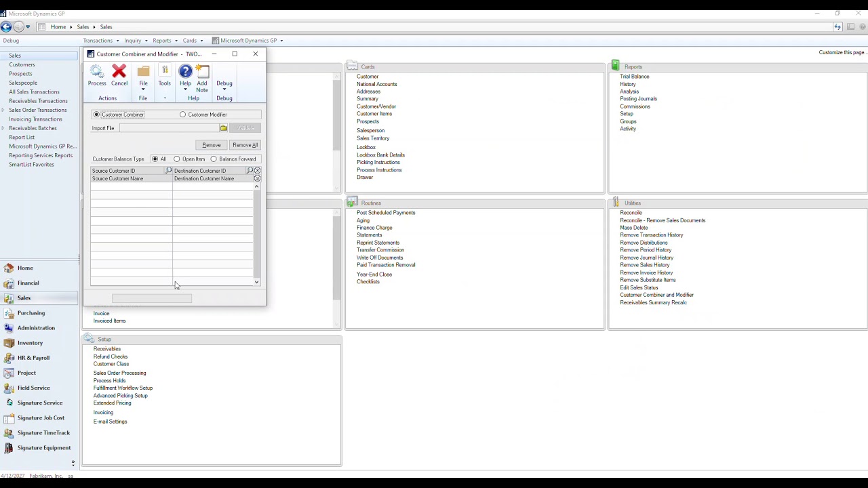The height and width of the screenshot is (488, 868).
Task: Open recent pages dropdown next to forward arrow
Action: [x=28, y=27]
